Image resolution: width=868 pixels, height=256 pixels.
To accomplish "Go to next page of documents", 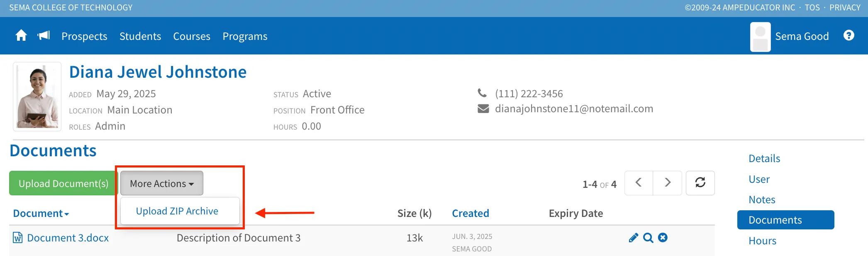I will 667,183.
